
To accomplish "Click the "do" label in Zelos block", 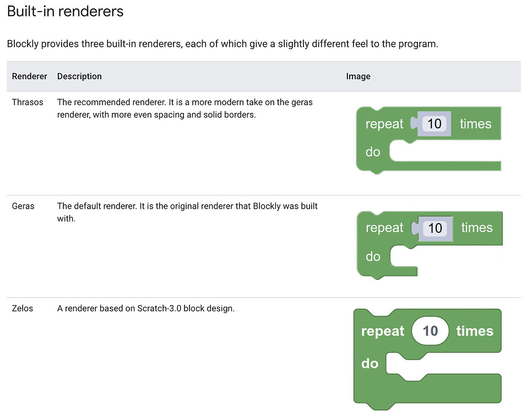I will (x=370, y=363).
